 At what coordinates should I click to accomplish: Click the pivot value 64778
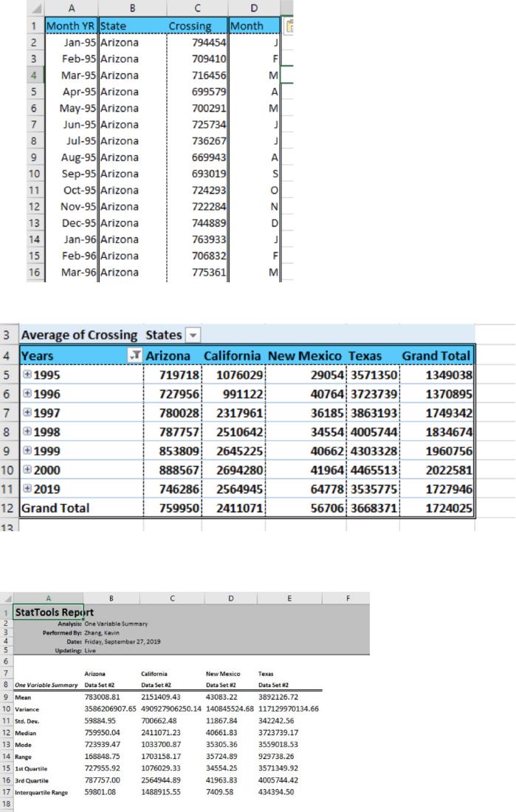click(327, 489)
